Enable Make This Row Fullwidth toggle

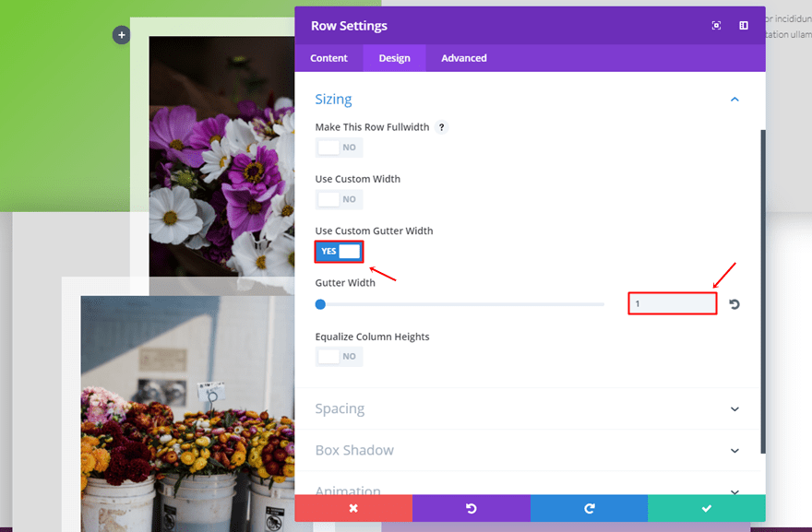[339, 148]
